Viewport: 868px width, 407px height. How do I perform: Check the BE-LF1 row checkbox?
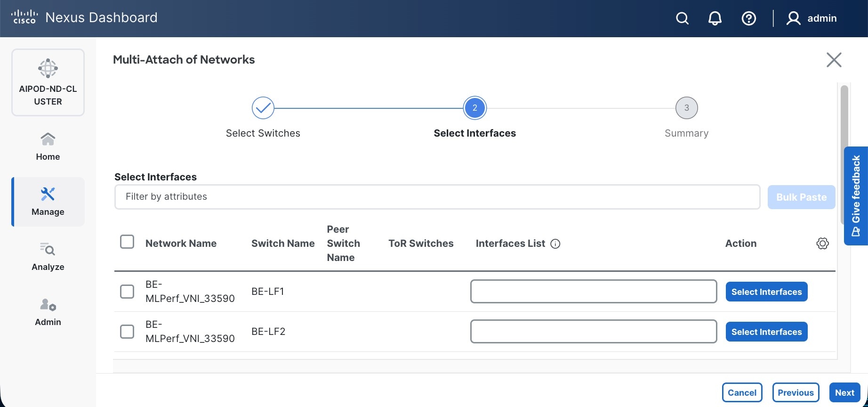tap(127, 292)
